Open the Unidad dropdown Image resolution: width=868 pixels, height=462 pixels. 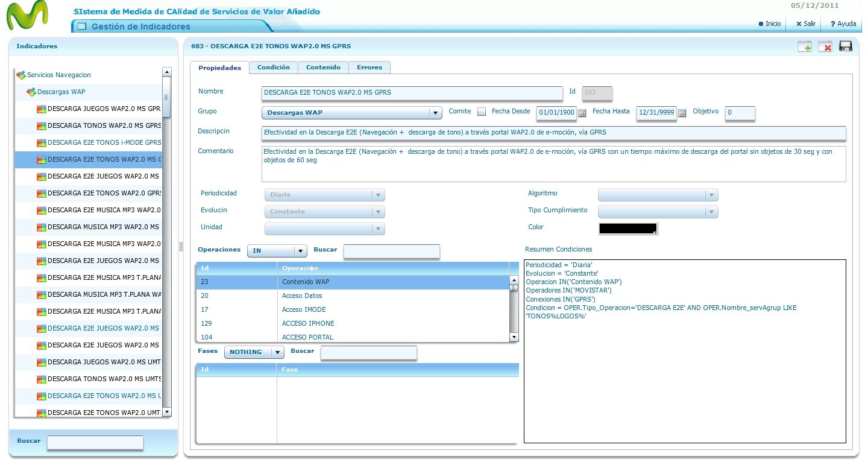pos(324,229)
